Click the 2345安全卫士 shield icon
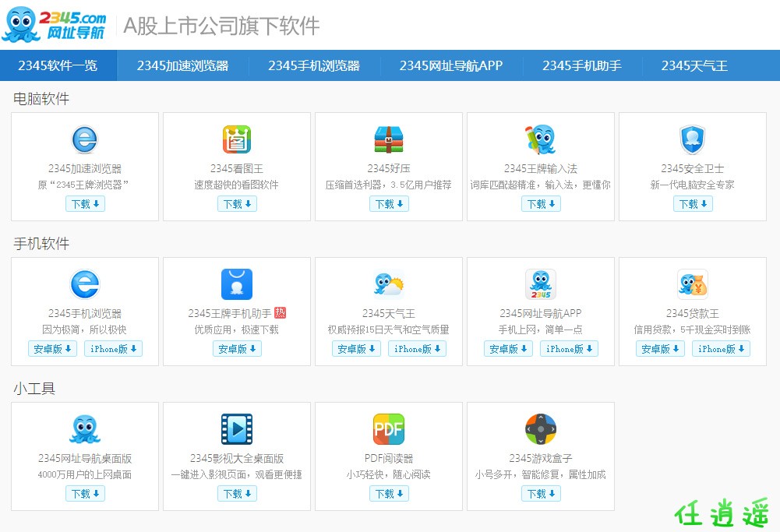 tap(693, 139)
